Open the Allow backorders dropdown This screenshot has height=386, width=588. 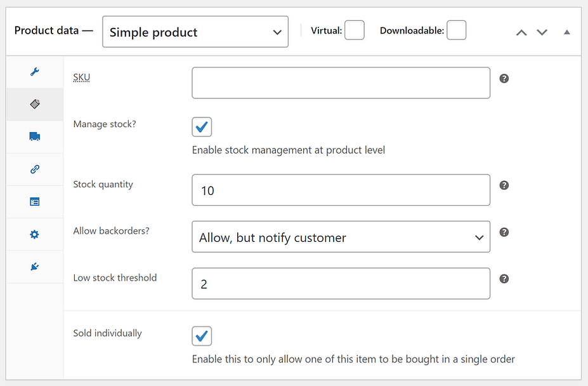pos(341,237)
